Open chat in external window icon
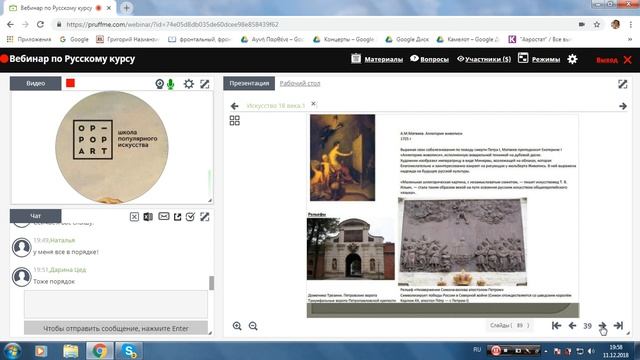640x360 pixels. coord(178,217)
